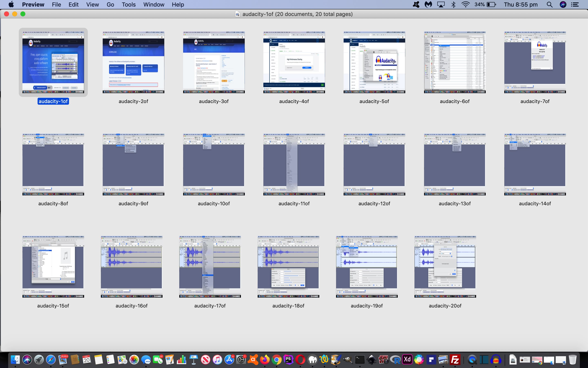Image resolution: width=588 pixels, height=368 pixels.
Task: Open Photos from the Dock
Action: 134,359
